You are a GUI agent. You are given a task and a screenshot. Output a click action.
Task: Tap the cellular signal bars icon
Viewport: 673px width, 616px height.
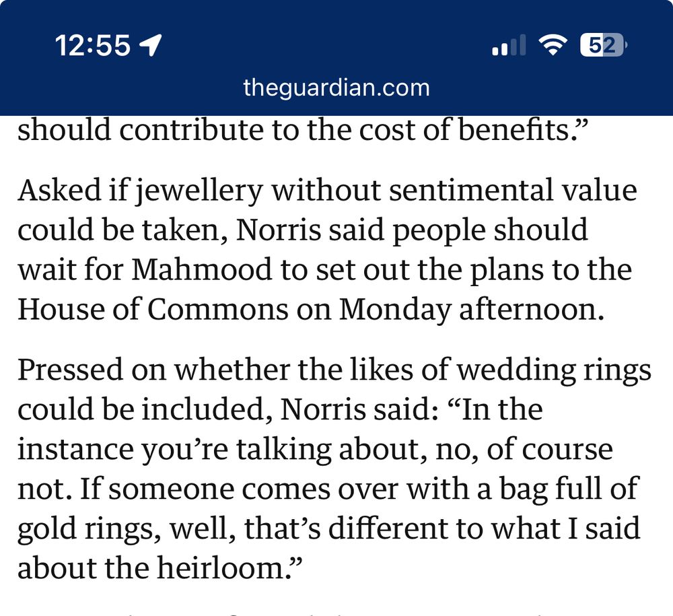(509, 45)
